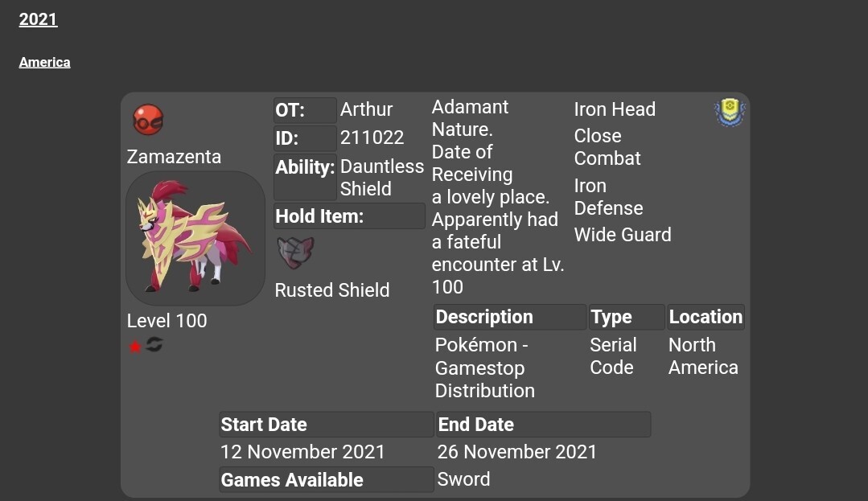868x501 pixels.
Task: Click the Description column header
Action: (510, 317)
